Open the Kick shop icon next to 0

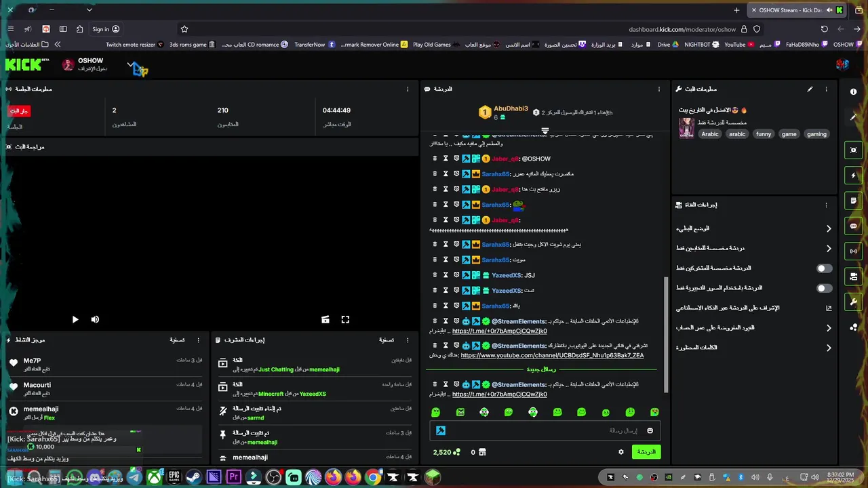[x=483, y=452]
